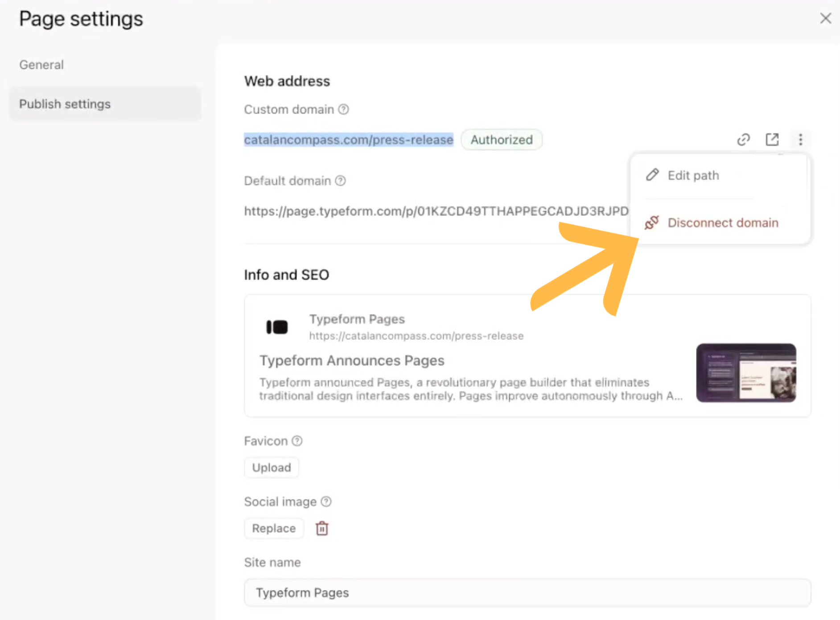Click the 'Info and SEO' heading
Image resolution: width=840 pixels, height=620 pixels.
pyautogui.click(x=287, y=275)
